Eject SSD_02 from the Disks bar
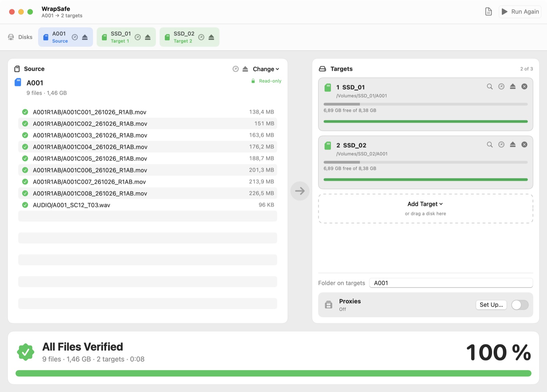 (x=211, y=37)
